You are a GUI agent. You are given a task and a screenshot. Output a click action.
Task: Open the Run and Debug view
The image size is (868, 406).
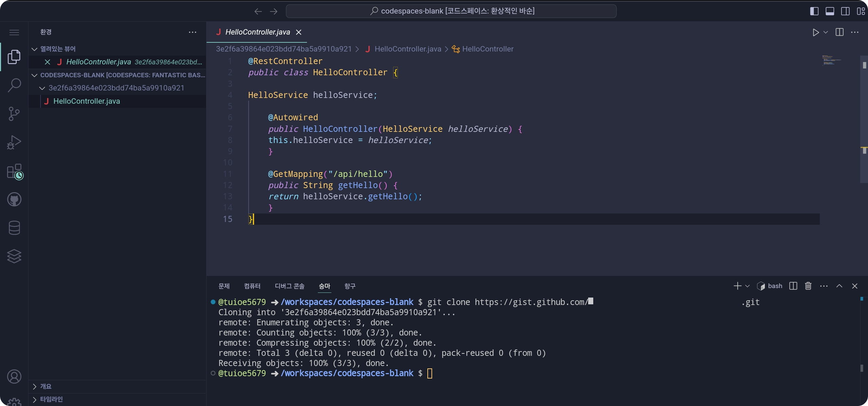[14, 142]
